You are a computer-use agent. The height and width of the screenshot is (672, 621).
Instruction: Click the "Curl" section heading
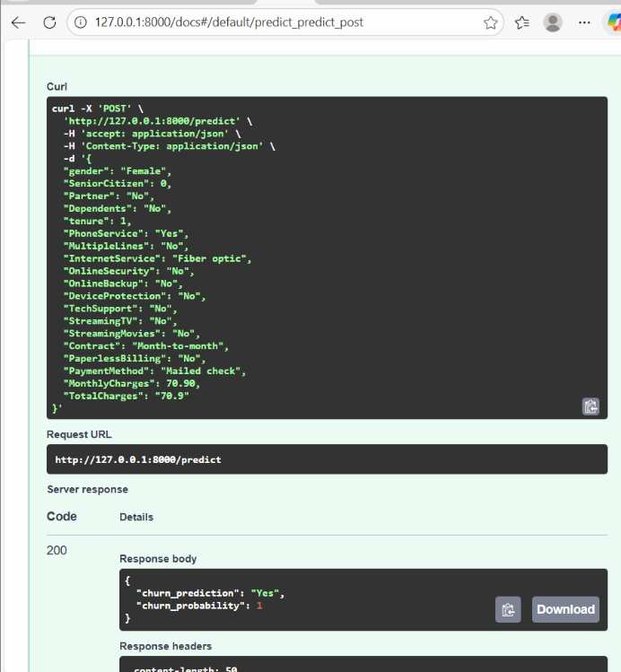(57, 86)
